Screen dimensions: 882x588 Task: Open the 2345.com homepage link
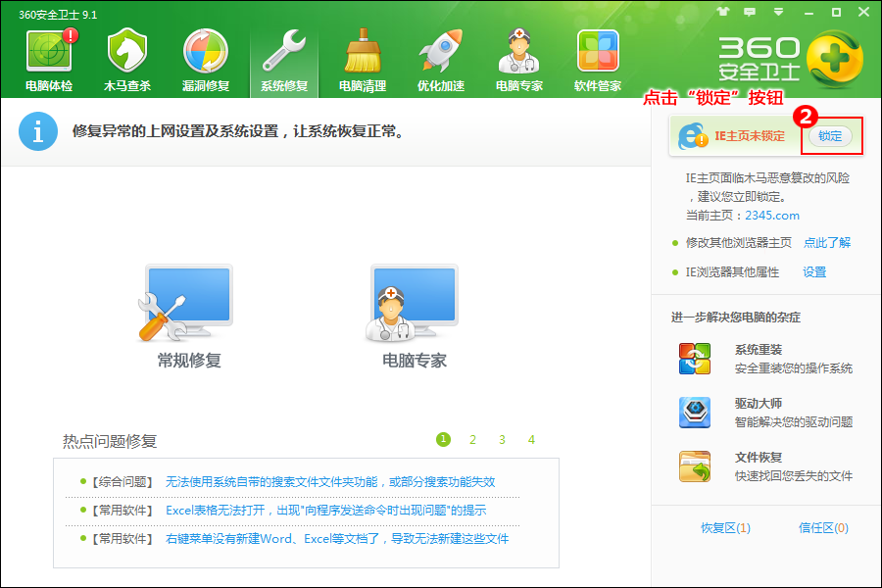click(x=772, y=216)
